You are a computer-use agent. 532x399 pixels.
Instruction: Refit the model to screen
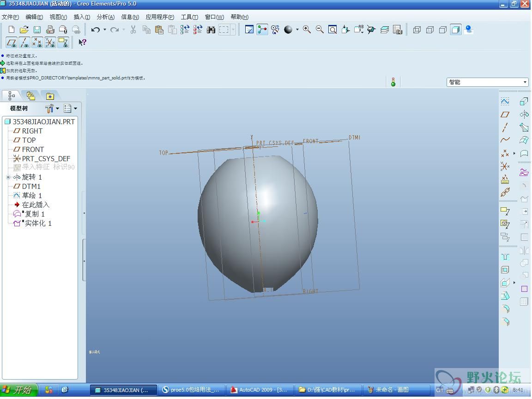click(332, 30)
